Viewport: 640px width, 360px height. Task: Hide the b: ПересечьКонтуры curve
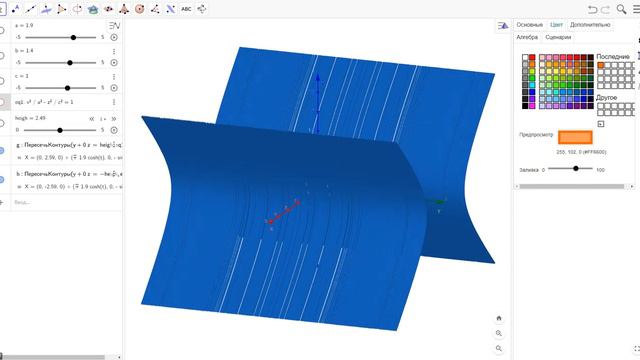click(2, 180)
